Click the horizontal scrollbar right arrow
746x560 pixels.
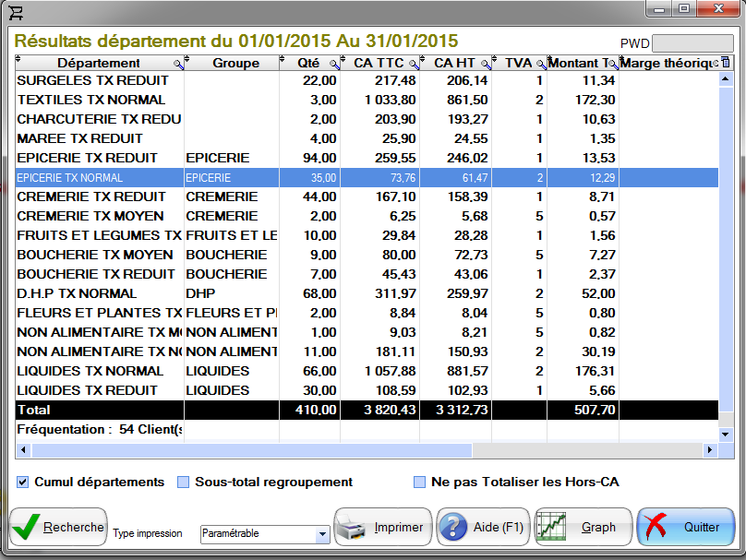[710, 450]
